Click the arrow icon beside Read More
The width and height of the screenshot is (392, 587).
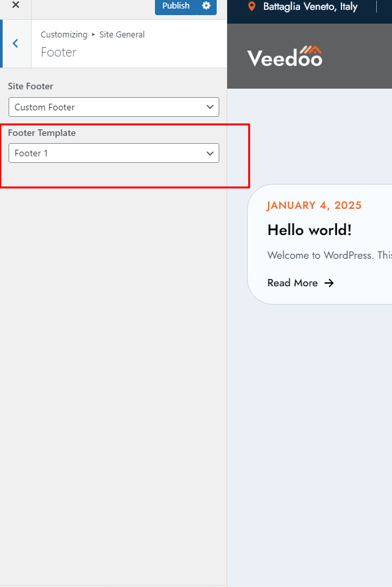pyautogui.click(x=329, y=283)
